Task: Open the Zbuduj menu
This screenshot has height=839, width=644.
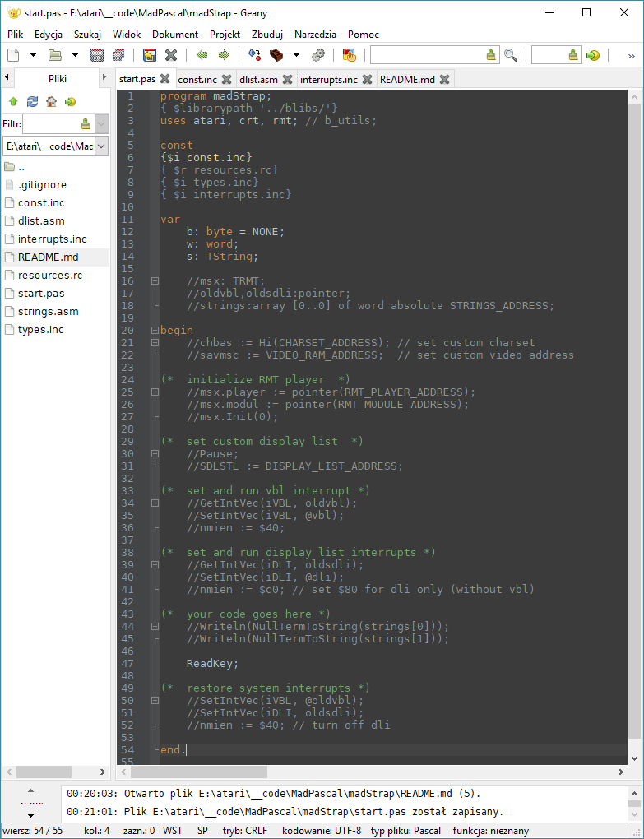Action: [267, 35]
